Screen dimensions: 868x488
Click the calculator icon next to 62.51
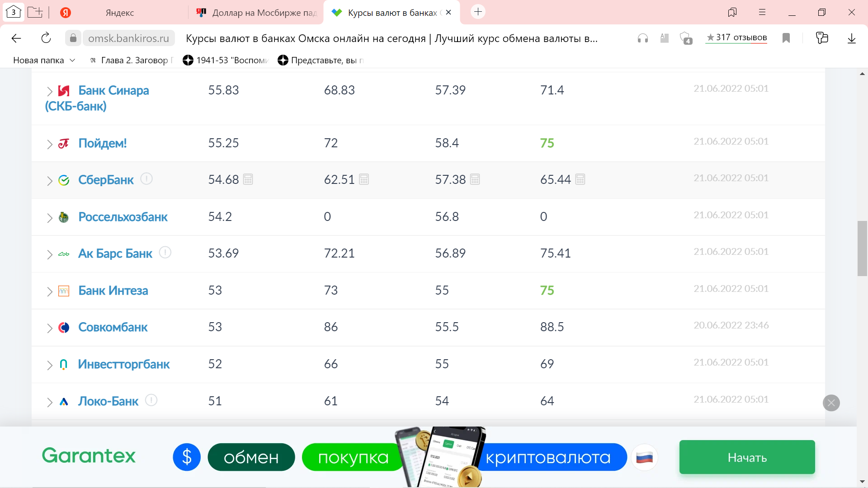[x=364, y=179]
